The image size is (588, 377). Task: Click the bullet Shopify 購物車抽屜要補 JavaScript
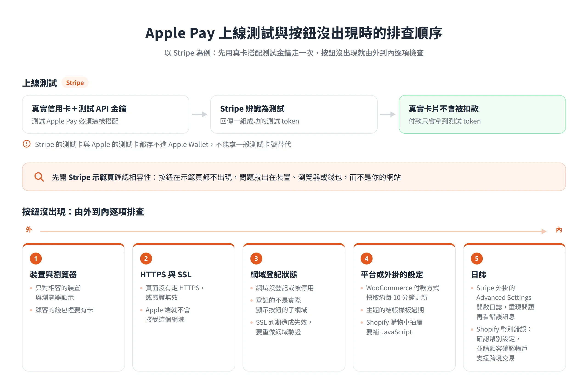point(394,327)
